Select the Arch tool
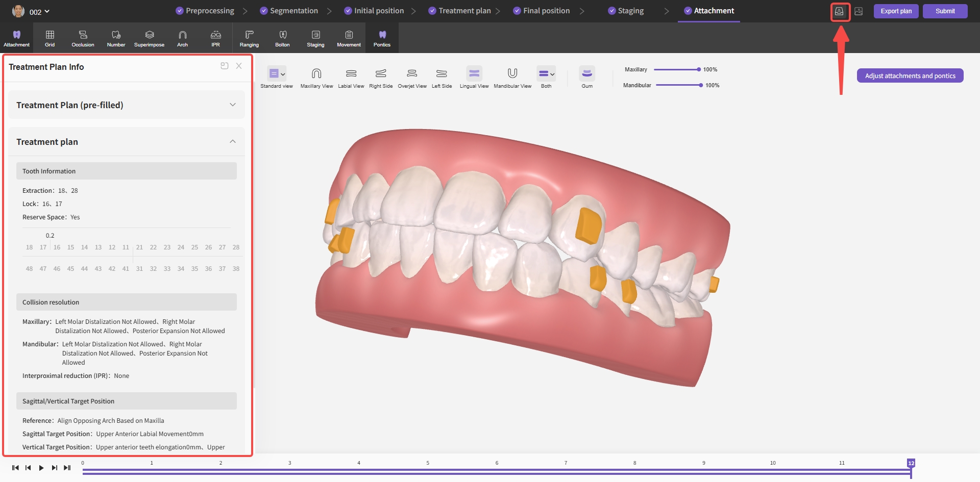980x482 pixels. pos(182,38)
